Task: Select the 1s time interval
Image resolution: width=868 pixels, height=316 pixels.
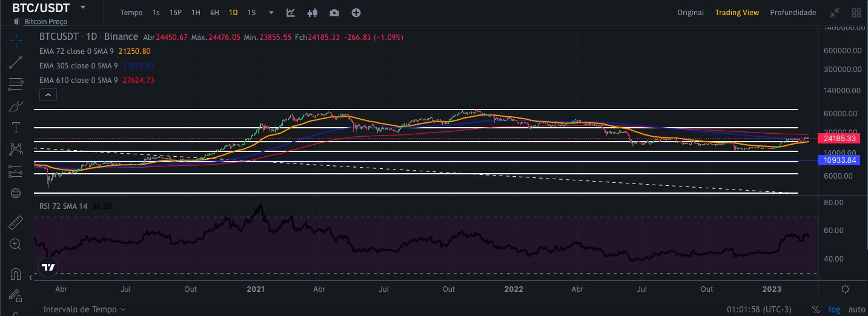Action: click(156, 13)
